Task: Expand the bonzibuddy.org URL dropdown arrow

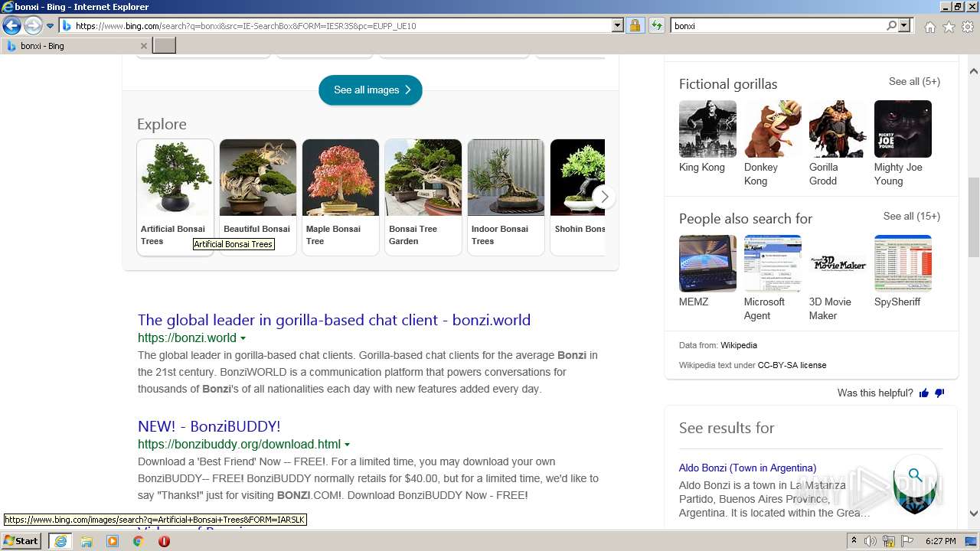Action: click(347, 445)
